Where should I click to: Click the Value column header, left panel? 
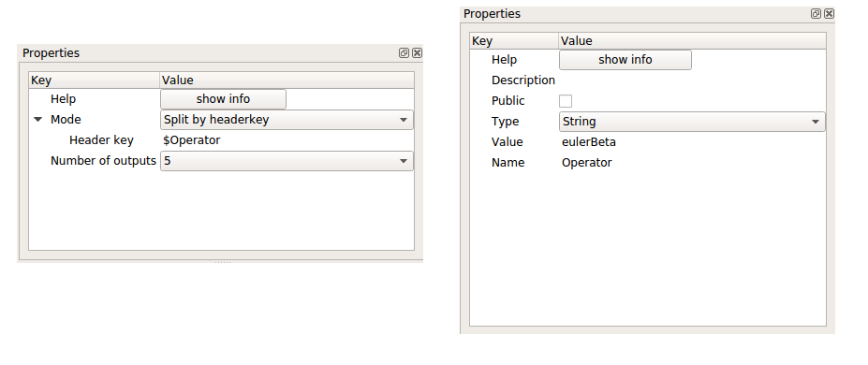(x=287, y=80)
